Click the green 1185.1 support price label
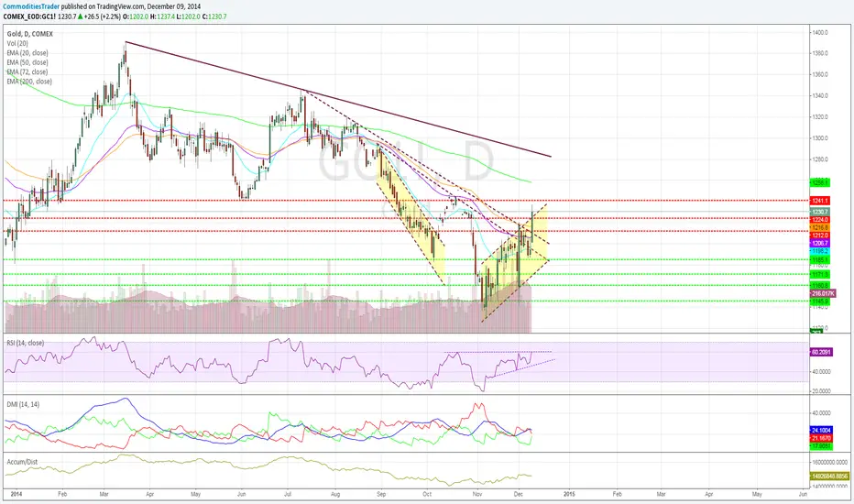This screenshot has width=854, height=504. point(820,260)
